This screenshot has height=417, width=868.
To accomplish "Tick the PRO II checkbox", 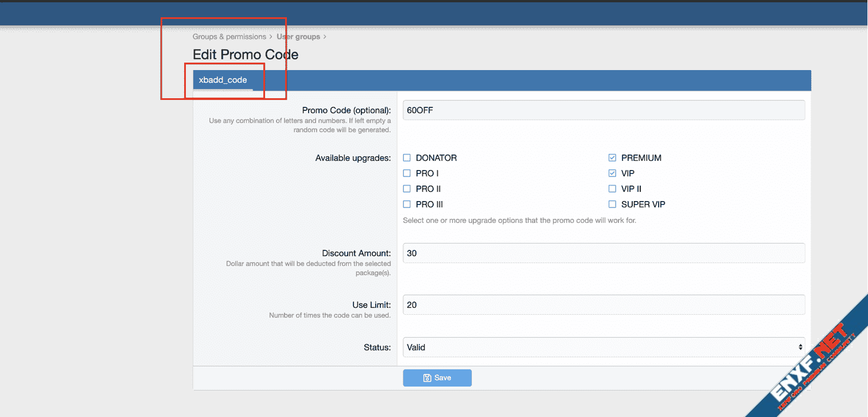I will click(x=407, y=189).
